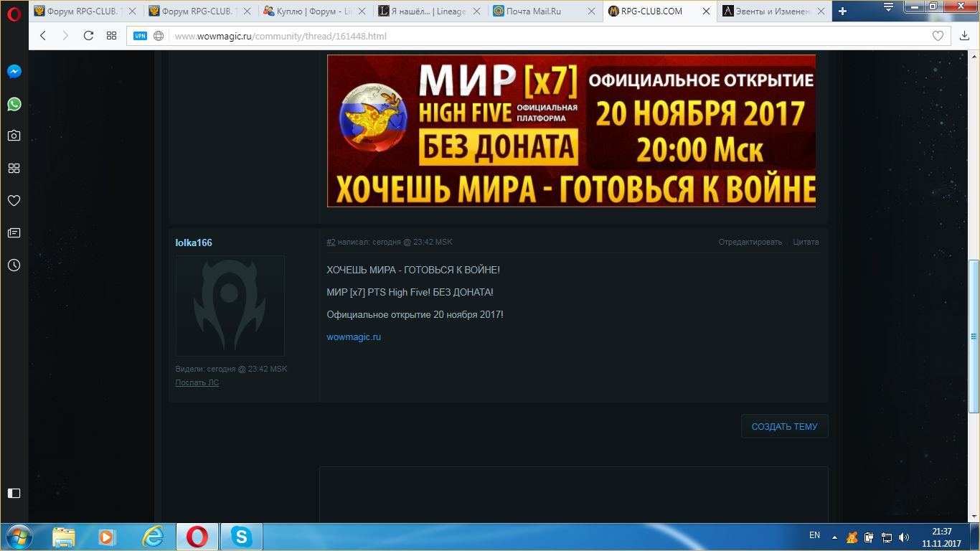Select the Opera taskbar button
The image size is (980, 551).
pos(197,537)
